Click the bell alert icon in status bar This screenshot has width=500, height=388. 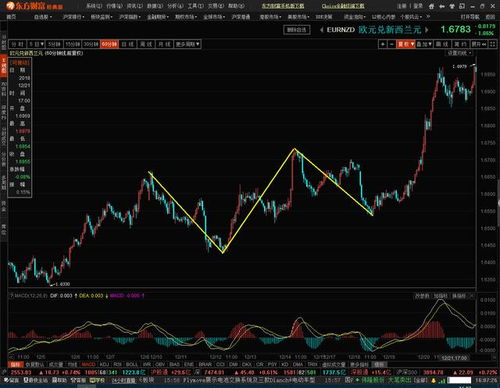click(x=434, y=380)
